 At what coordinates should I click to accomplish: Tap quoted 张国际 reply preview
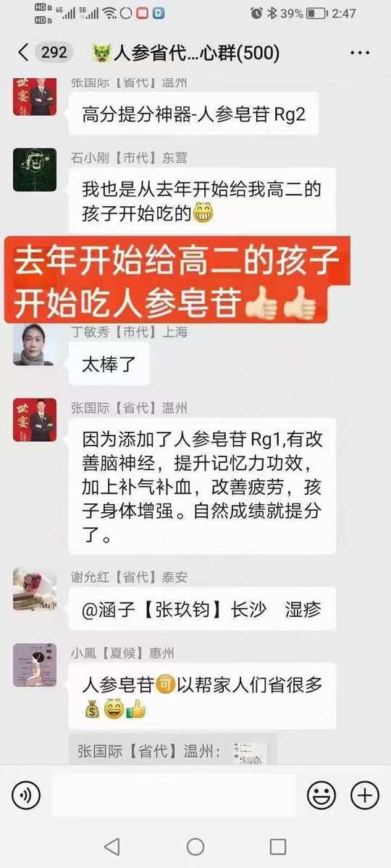(x=173, y=751)
